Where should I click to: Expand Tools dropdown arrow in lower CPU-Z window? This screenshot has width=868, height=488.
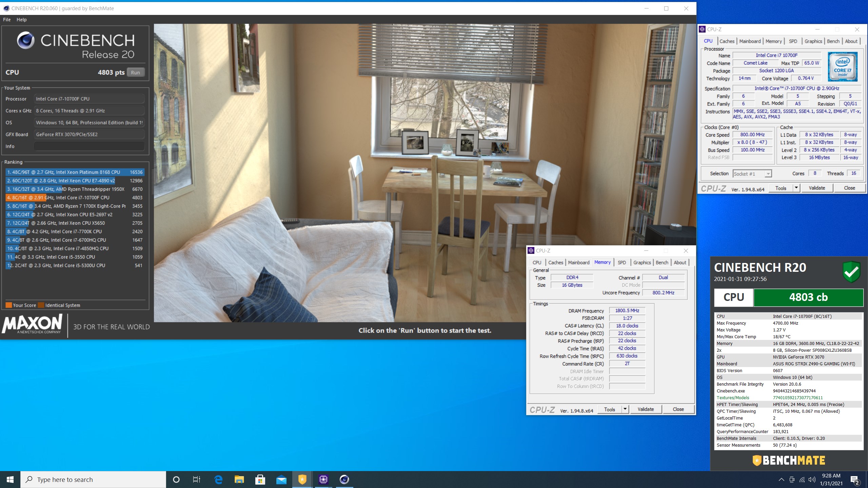pyautogui.click(x=625, y=409)
